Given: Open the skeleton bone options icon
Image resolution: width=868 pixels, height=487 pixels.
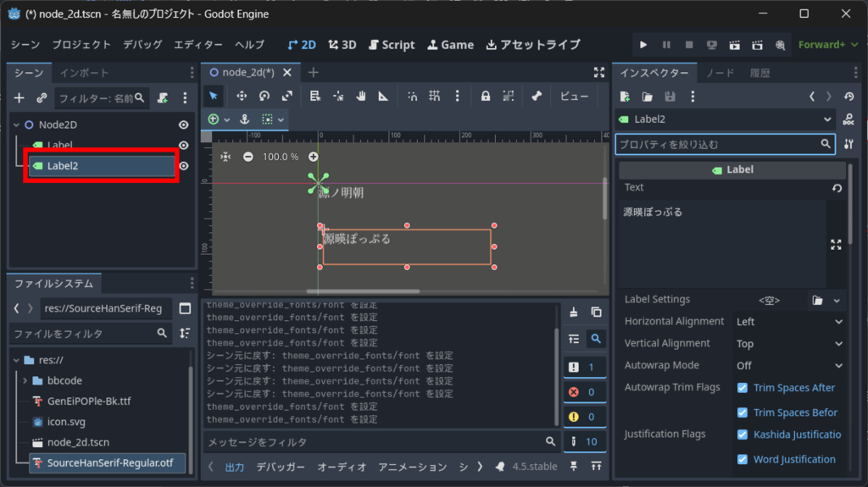Looking at the screenshot, I should coord(536,96).
